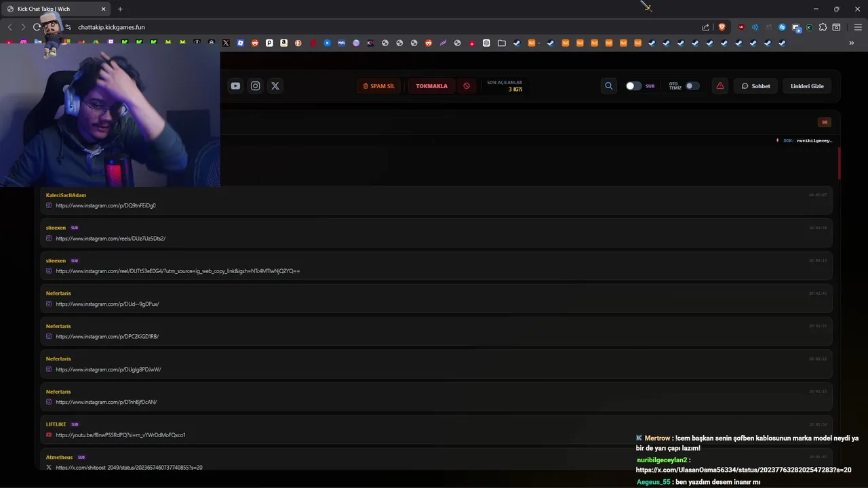Click the share page icon in address bar
The width and height of the screenshot is (868, 488).
tap(706, 27)
